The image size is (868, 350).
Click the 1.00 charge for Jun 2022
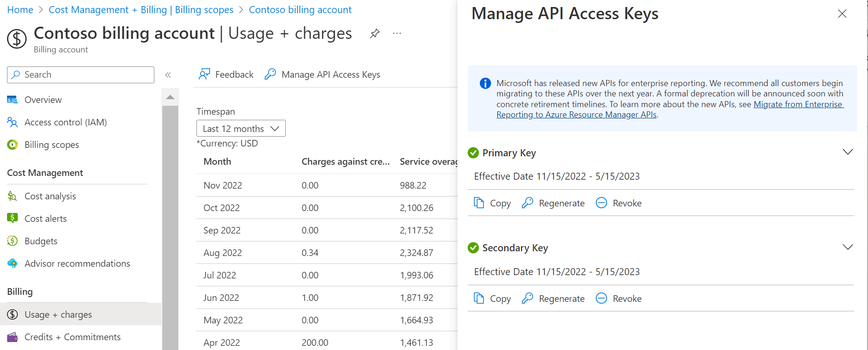tap(310, 298)
